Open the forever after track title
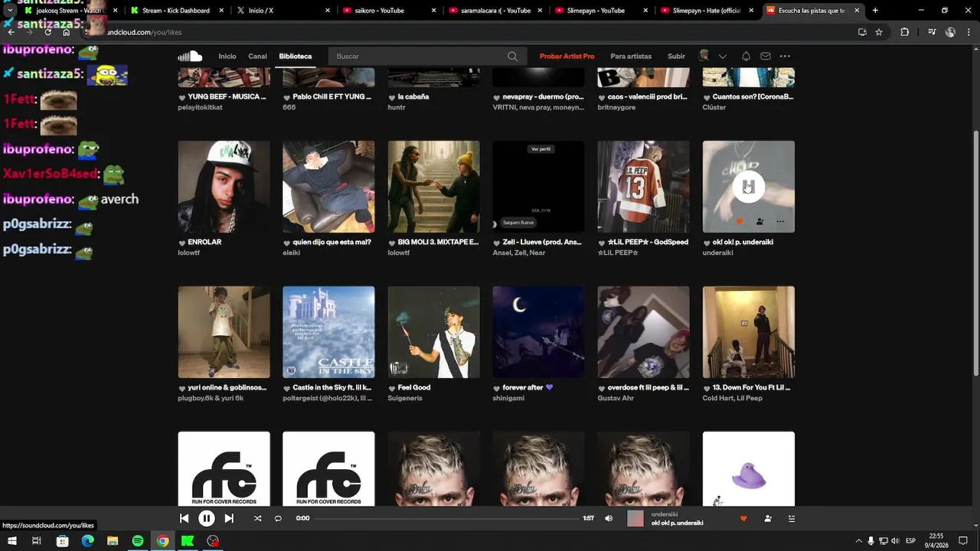980x551 pixels. tap(528, 388)
